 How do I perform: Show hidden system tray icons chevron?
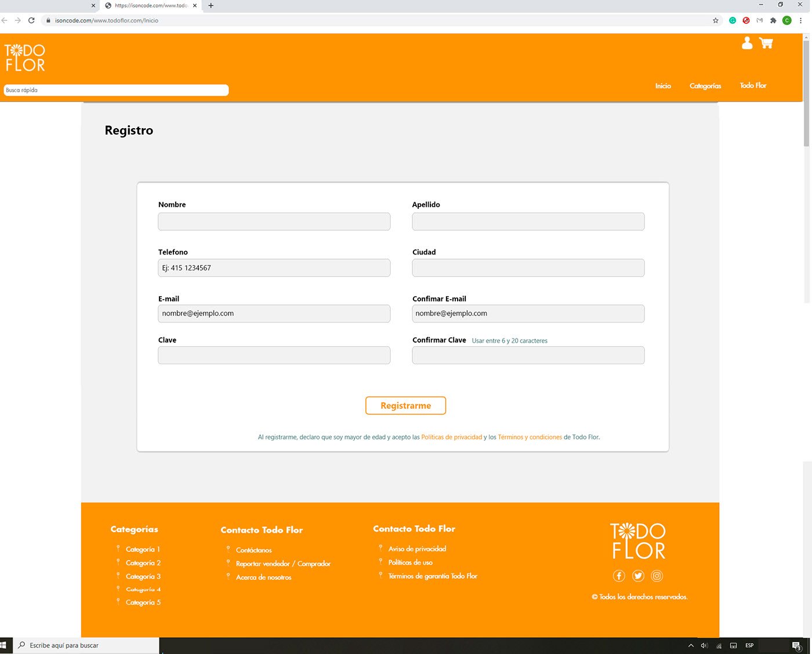point(691,645)
